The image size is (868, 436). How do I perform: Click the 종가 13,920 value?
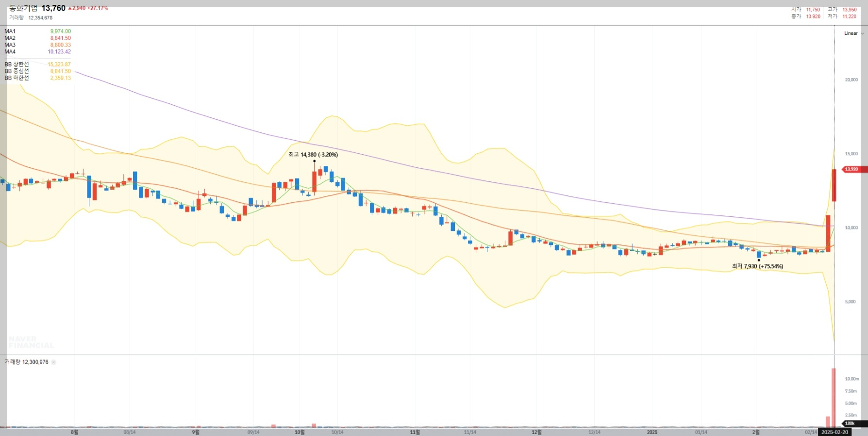(x=813, y=16)
